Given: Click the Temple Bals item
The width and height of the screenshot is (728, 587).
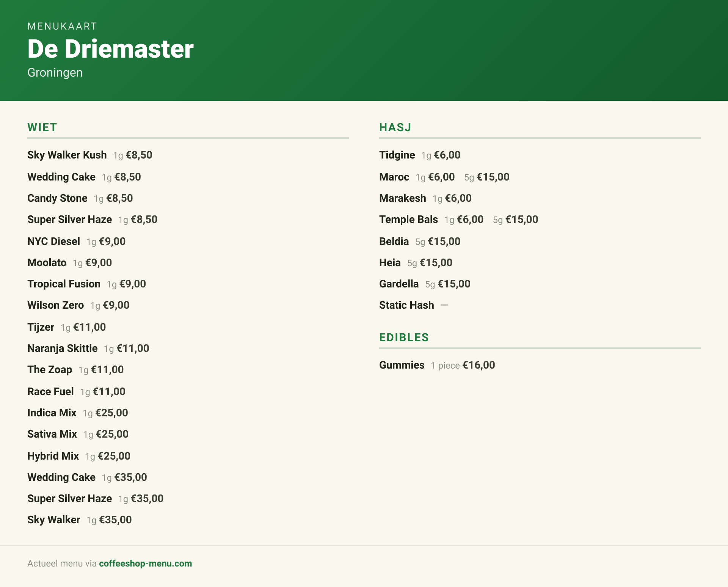Looking at the screenshot, I should [x=408, y=220].
